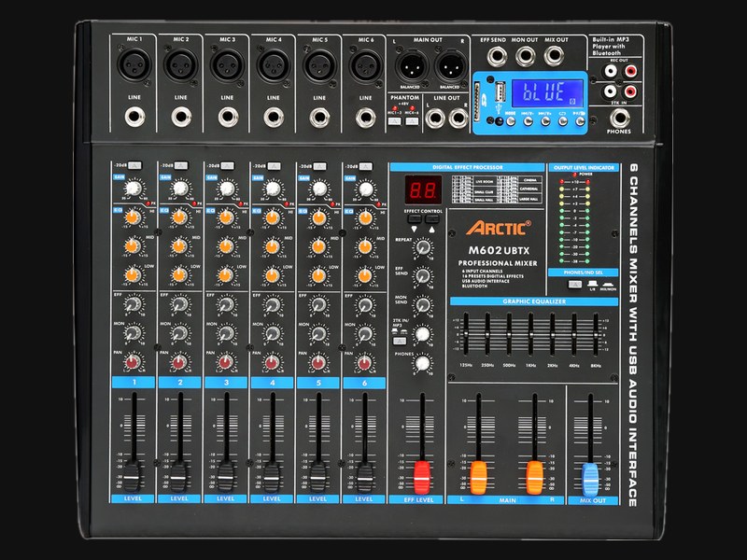Click the MON OUT output jack
Viewport: 747px width, 560px height.
(525, 57)
